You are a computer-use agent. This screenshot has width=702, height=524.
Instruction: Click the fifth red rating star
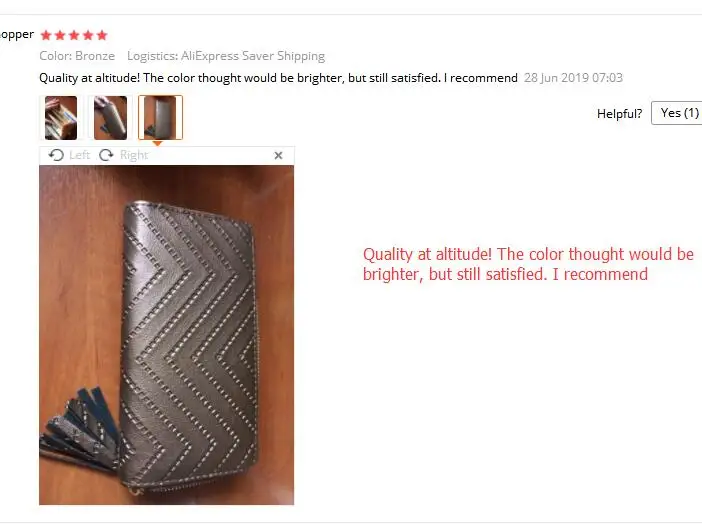pos(102,35)
